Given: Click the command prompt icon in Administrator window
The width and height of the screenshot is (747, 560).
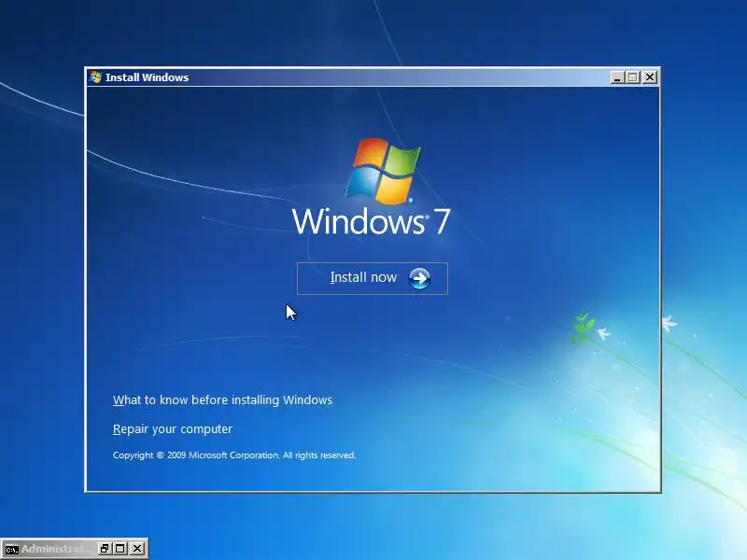Looking at the screenshot, I should pyautogui.click(x=12, y=549).
